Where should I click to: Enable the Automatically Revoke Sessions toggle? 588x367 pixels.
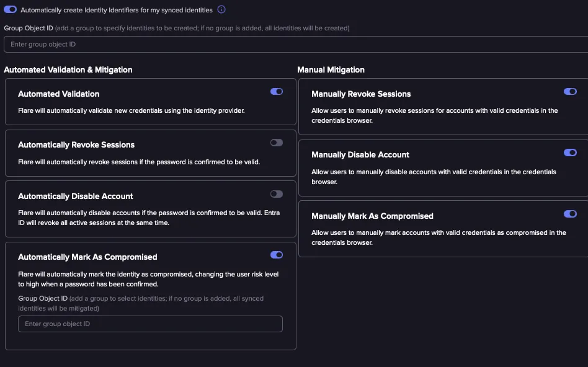[277, 143]
